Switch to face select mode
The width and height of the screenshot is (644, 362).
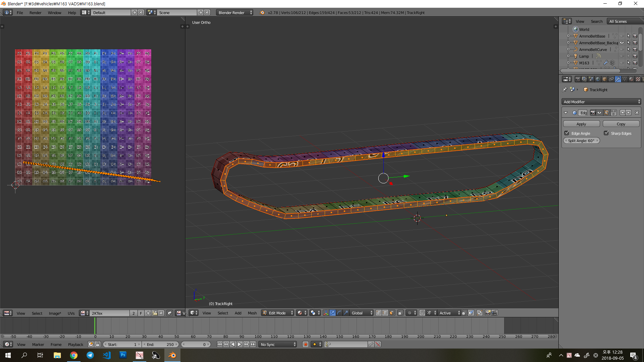click(392, 313)
